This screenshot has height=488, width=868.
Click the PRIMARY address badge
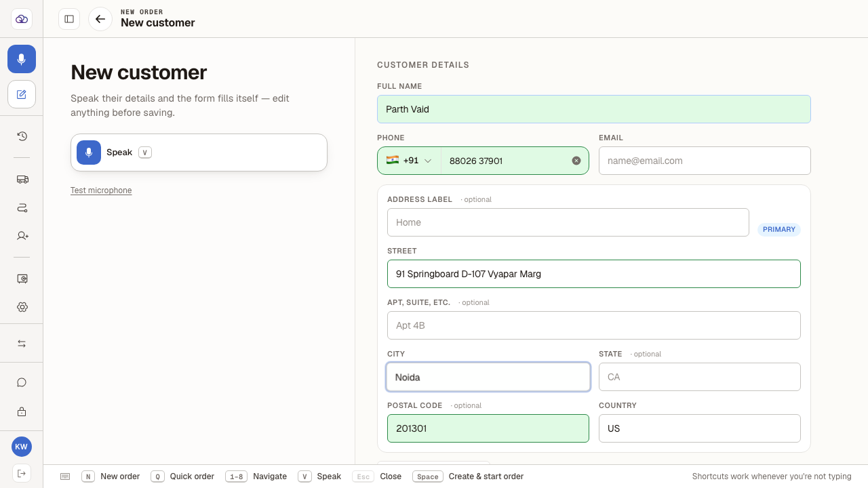pos(779,229)
